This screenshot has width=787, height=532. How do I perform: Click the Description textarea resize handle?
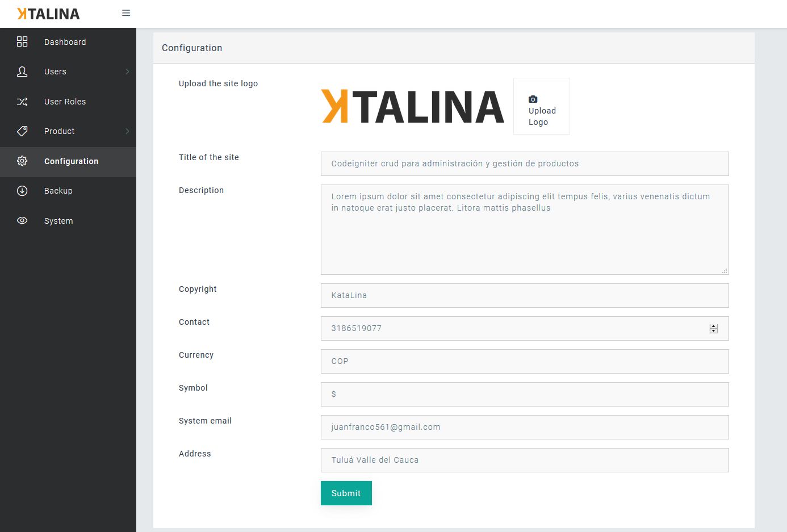point(725,271)
